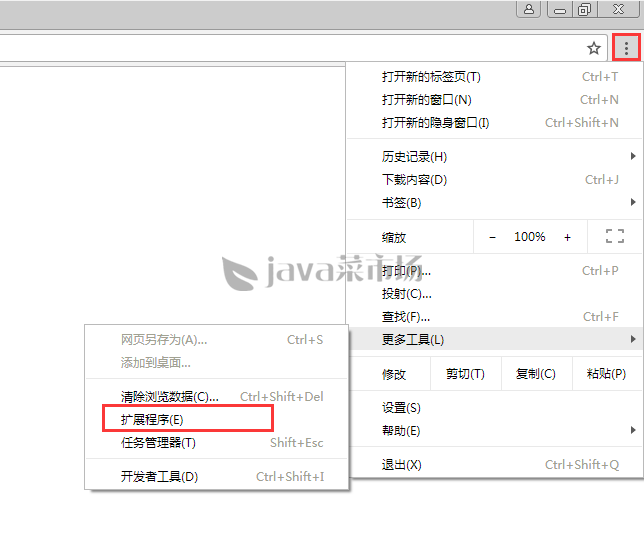Open 设置(S)

(495, 408)
